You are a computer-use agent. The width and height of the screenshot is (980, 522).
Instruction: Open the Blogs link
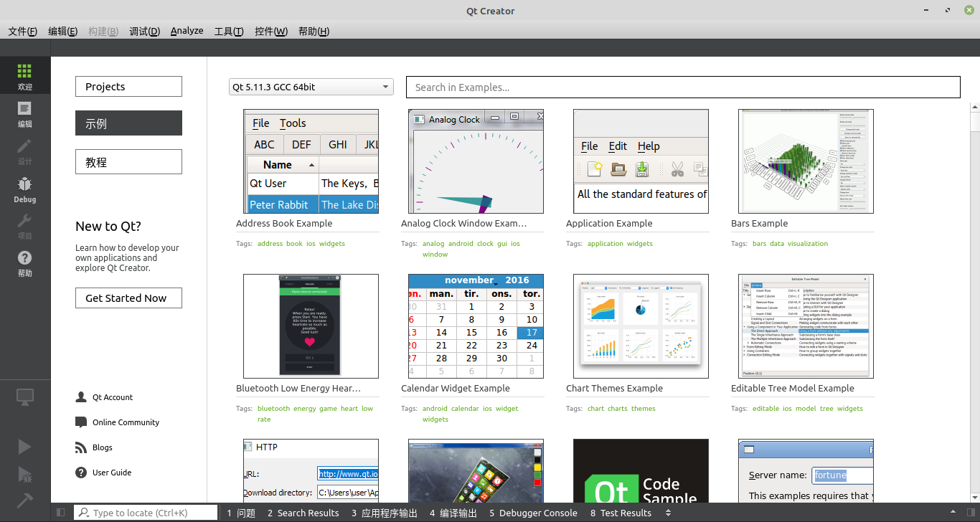click(103, 447)
